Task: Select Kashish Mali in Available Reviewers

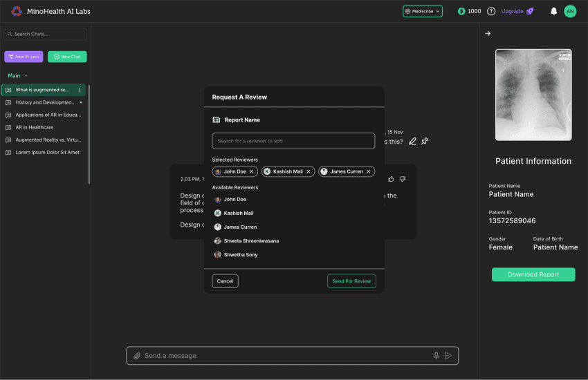Action: tap(234, 213)
